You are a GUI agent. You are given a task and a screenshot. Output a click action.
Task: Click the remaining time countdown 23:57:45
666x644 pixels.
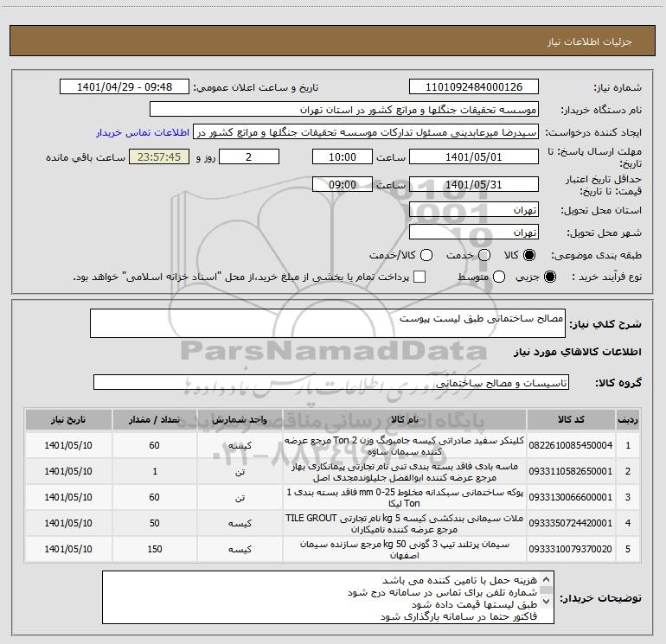click(159, 157)
